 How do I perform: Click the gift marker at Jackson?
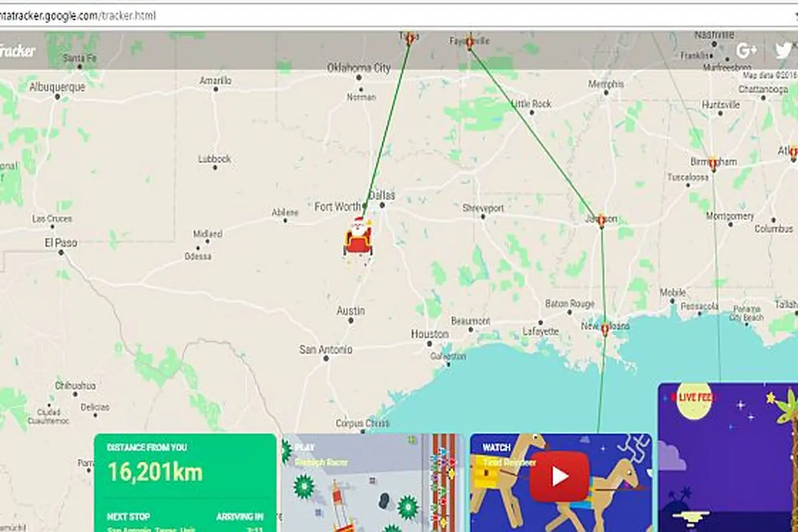(601, 220)
